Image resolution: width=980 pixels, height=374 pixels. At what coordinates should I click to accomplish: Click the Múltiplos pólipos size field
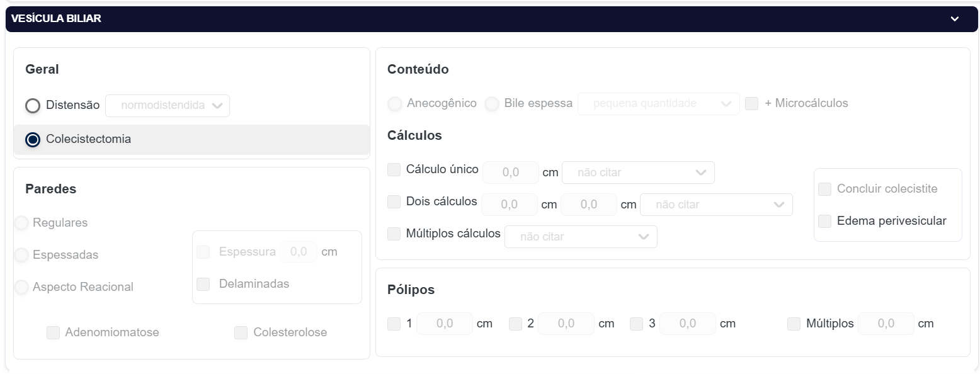point(886,324)
